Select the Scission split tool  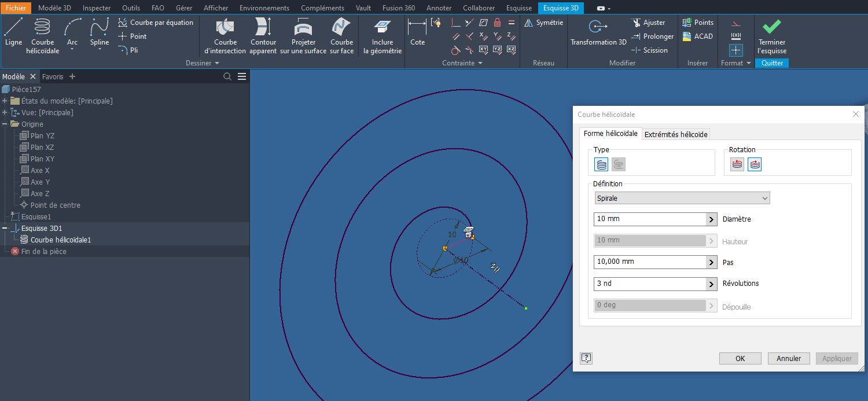coord(649,50)
